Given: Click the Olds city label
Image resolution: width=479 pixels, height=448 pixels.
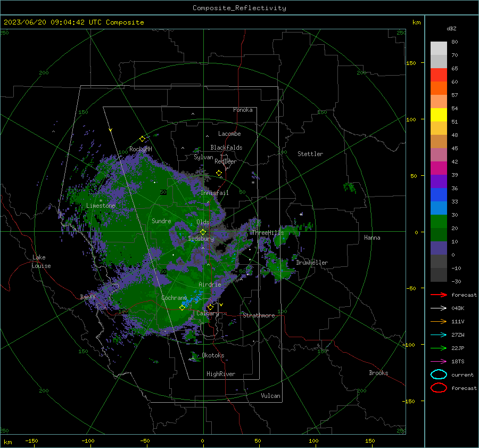Looking at the screenshot, I should click(x=203, y=222).
